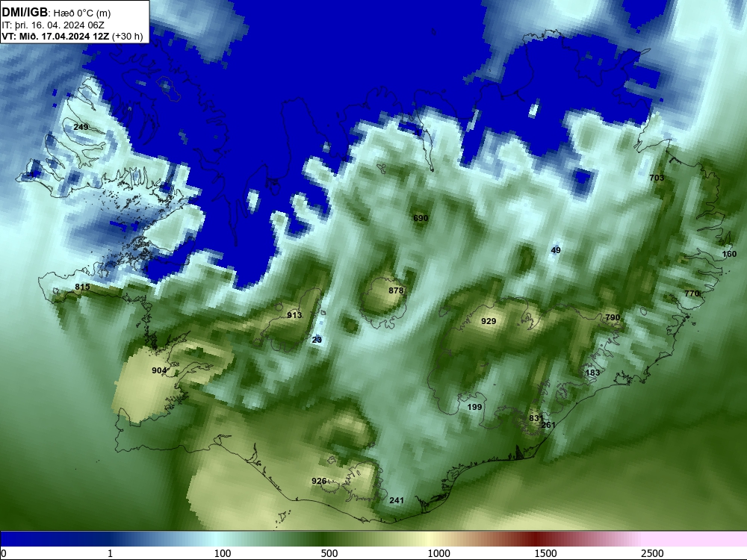Select the 249 value in the Westfjords

81,127
